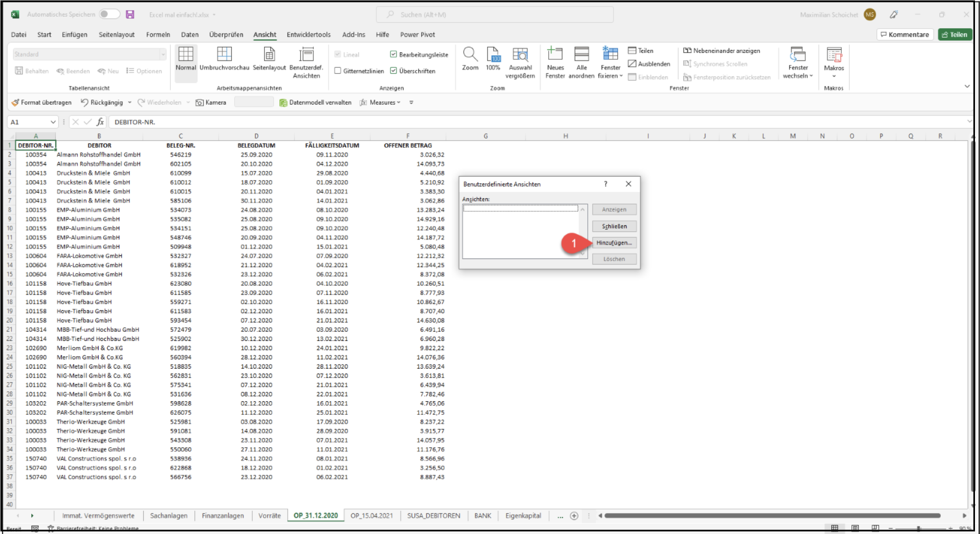Set zoom to 100%
The width and height of the screenshot is (980, 534).
[493, 58]
